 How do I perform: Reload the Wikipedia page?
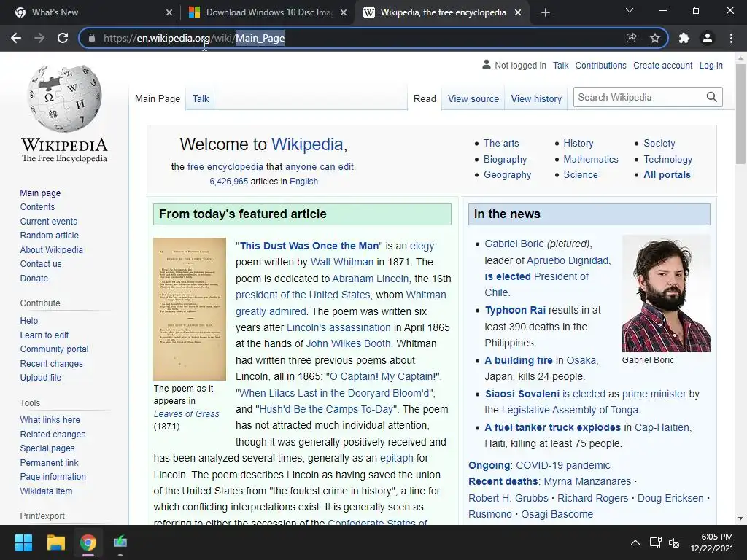coord(63,38)
